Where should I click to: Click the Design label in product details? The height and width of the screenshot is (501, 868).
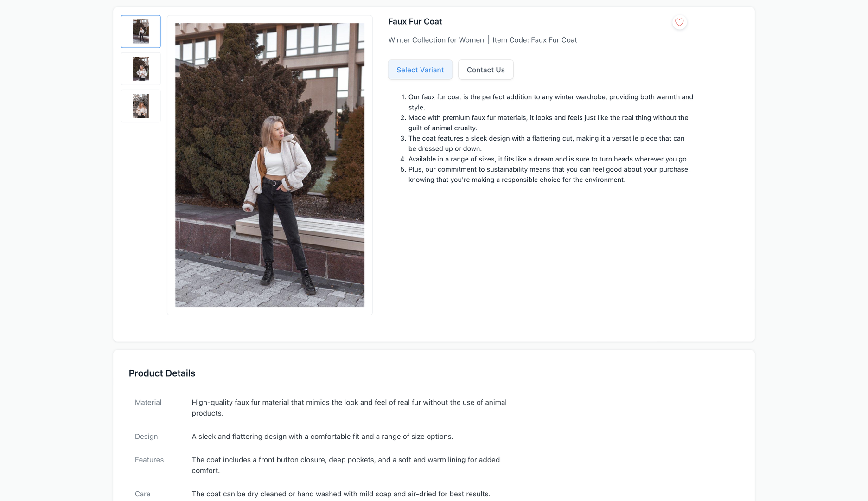(x=146, y=437)
